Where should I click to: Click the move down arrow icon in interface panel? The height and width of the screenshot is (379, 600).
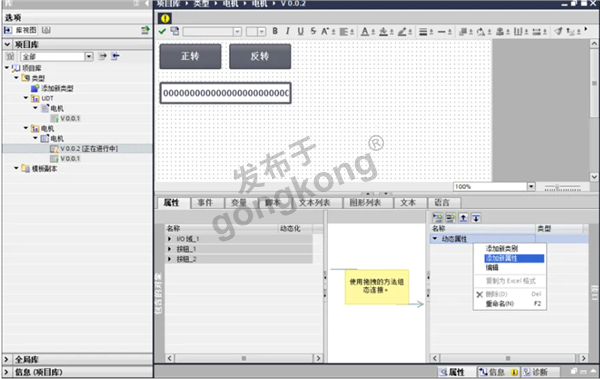[476, 218]
